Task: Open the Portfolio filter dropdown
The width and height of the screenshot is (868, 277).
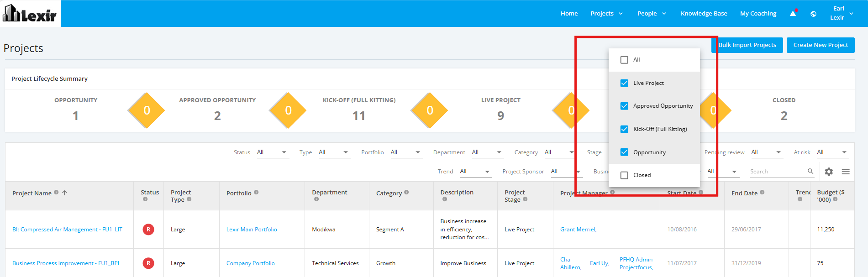Action: coord(405,152)
